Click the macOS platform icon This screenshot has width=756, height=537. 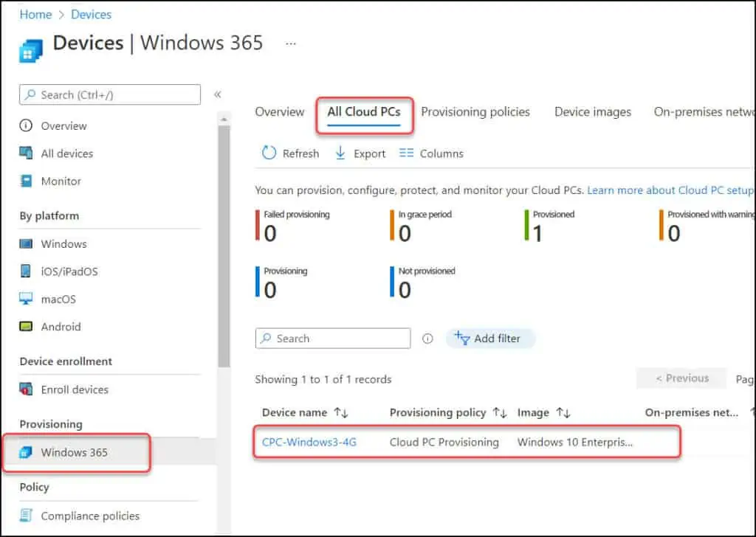pyautogui.click(x=26, y=299)
